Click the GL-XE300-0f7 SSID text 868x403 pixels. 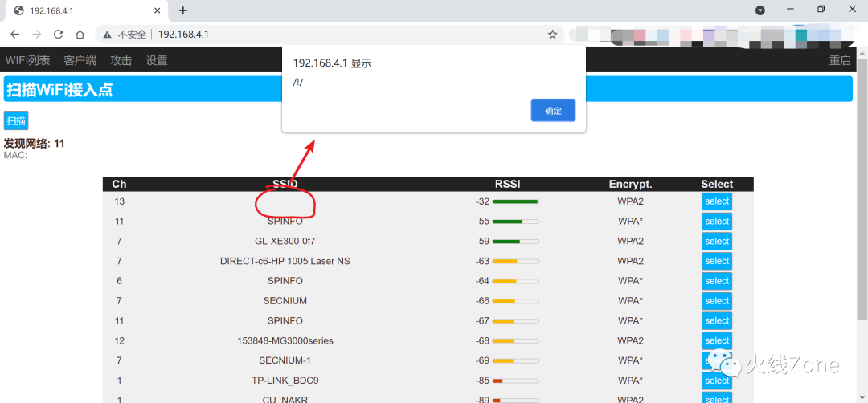(285, 241)
